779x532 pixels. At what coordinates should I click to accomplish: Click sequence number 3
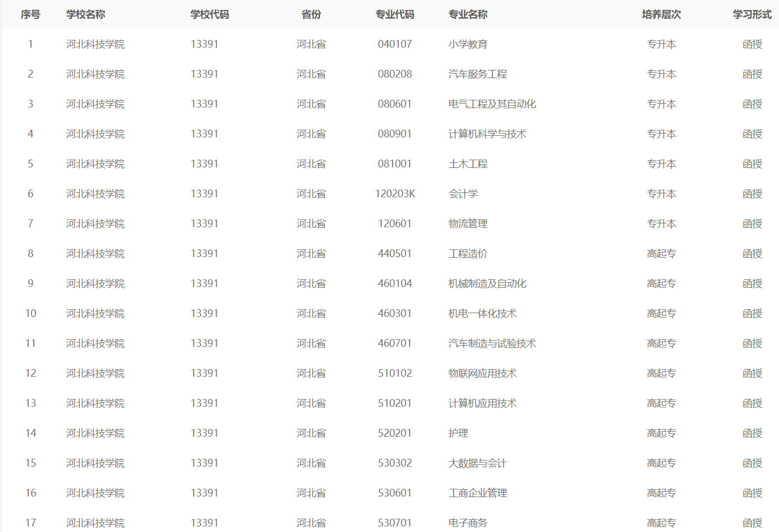coord(30,104)
